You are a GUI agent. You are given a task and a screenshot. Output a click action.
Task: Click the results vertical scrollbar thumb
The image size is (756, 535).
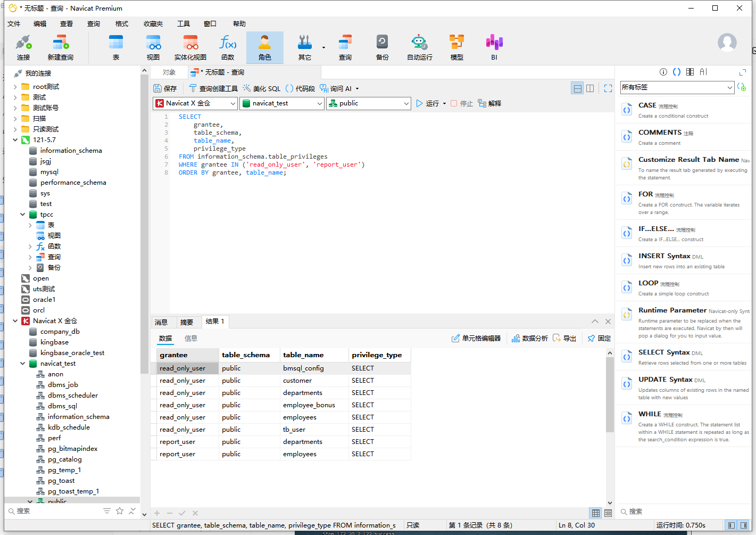pyautogui.click(x=610, y=394)
